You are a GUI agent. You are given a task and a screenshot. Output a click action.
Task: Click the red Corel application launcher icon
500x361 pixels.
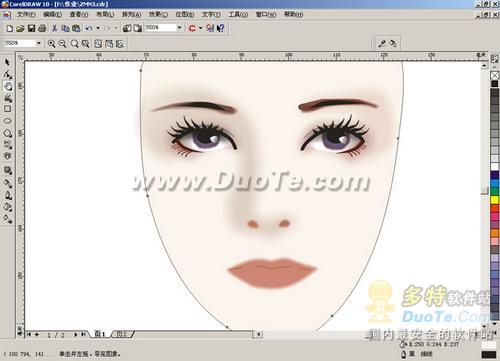pyautogui.click(x=192, y=28)
